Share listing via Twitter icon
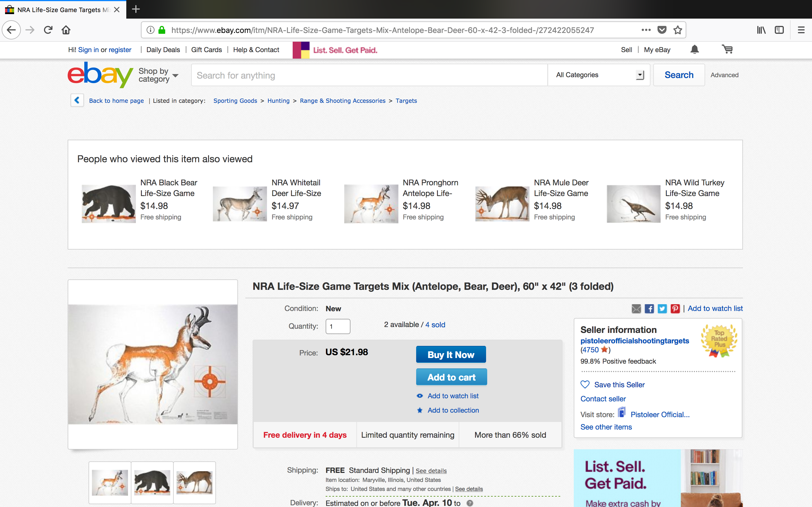 [662, 308]
